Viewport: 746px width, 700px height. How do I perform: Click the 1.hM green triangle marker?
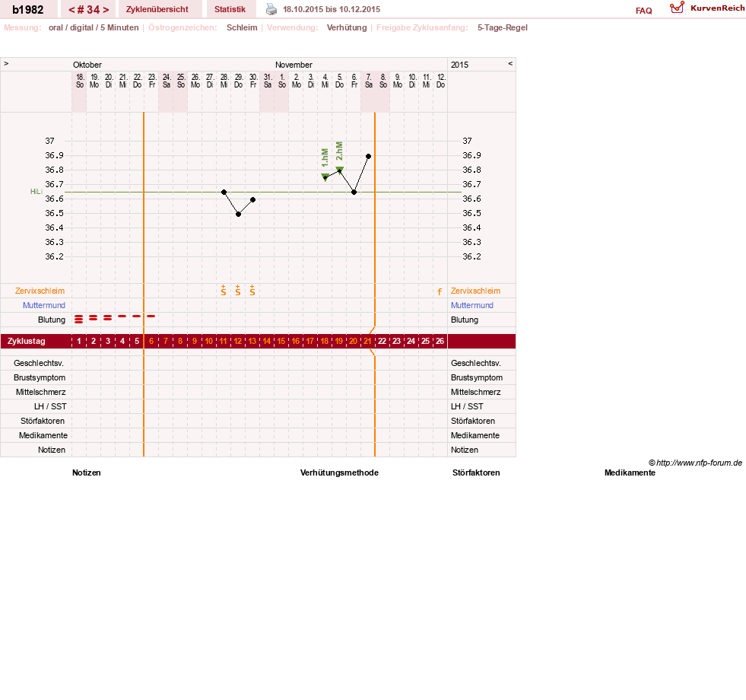(x=325, y=177)
